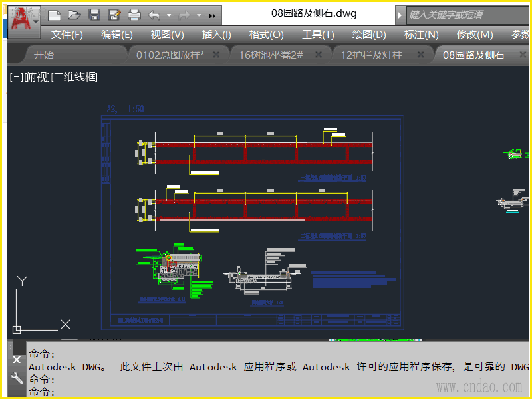Select the 08园路及侧石 drawing tab

pyautogui.click(x=473, y=55)
